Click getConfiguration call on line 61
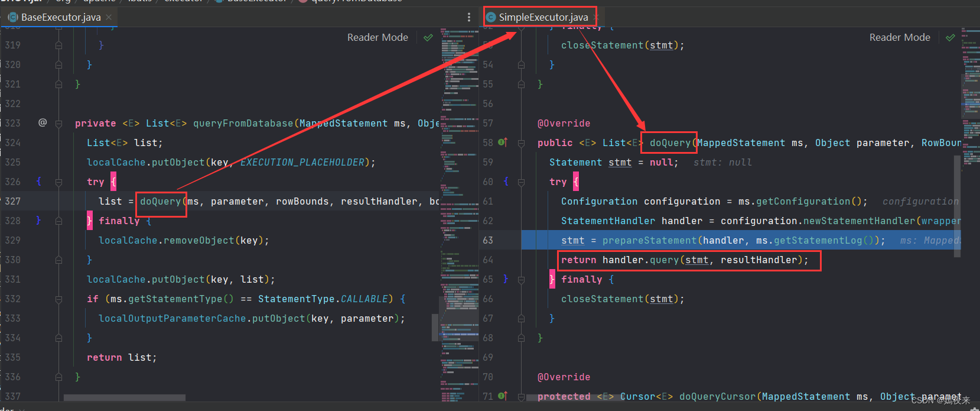This screenshot has width=980, height=411. pyautogui.click(x=803, y=201)
